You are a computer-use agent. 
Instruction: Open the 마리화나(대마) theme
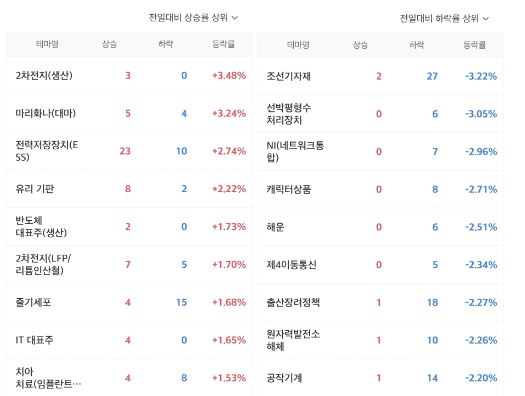46,113
